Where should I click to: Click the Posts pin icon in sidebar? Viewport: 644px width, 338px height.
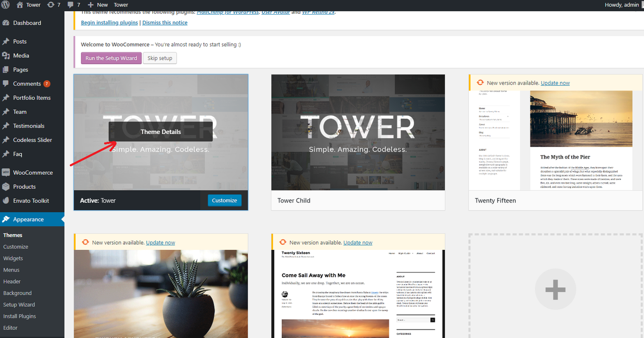point(6,41)
